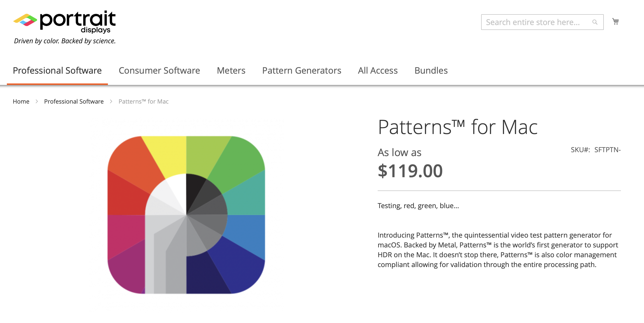The height and width of the screenshot is (323, 644).
Task: Click the Patterns for Mac title
Action: [458, 127]
